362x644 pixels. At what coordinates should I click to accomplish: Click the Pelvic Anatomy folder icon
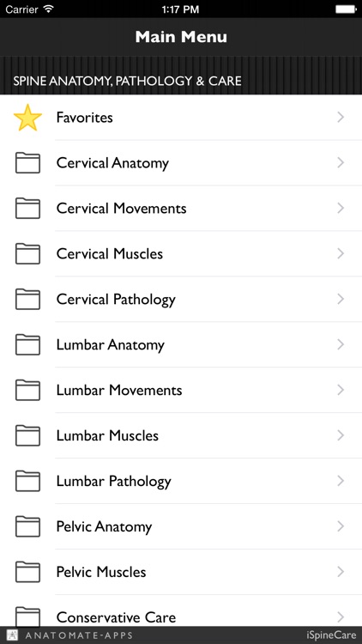pos(27,526)
